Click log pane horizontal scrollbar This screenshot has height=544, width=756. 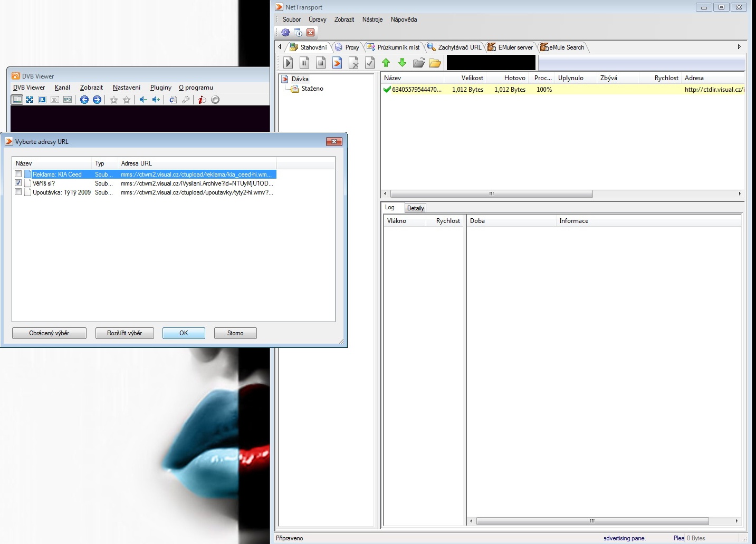pyautogui.click(x=592, y=521)
